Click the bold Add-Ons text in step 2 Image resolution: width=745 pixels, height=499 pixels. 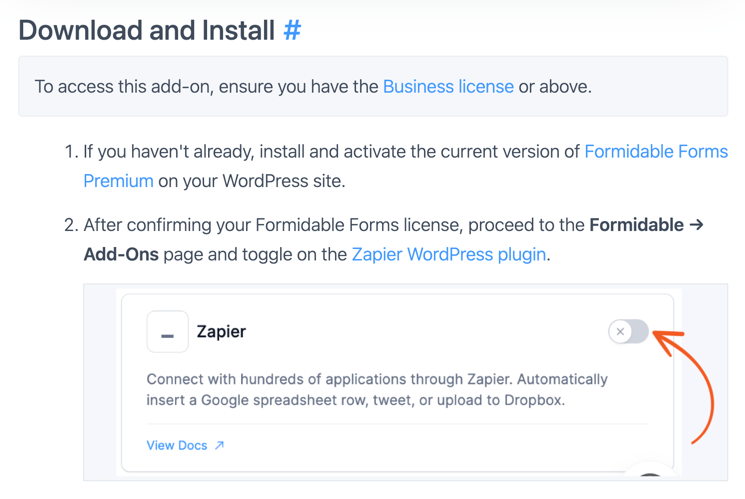click(121, 254)
